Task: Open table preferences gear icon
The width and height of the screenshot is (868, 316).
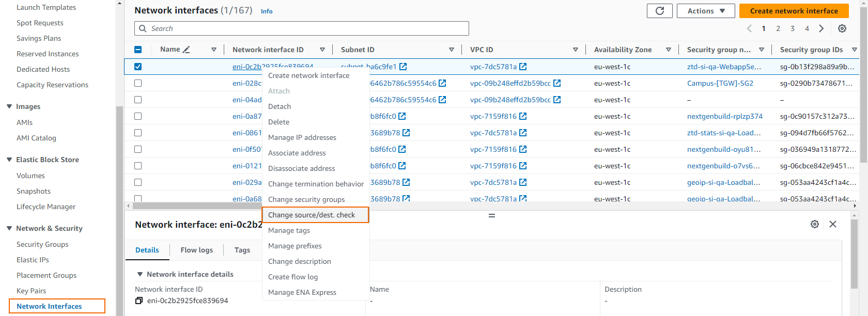Action: pyautogui.click(x=842, y=28)
